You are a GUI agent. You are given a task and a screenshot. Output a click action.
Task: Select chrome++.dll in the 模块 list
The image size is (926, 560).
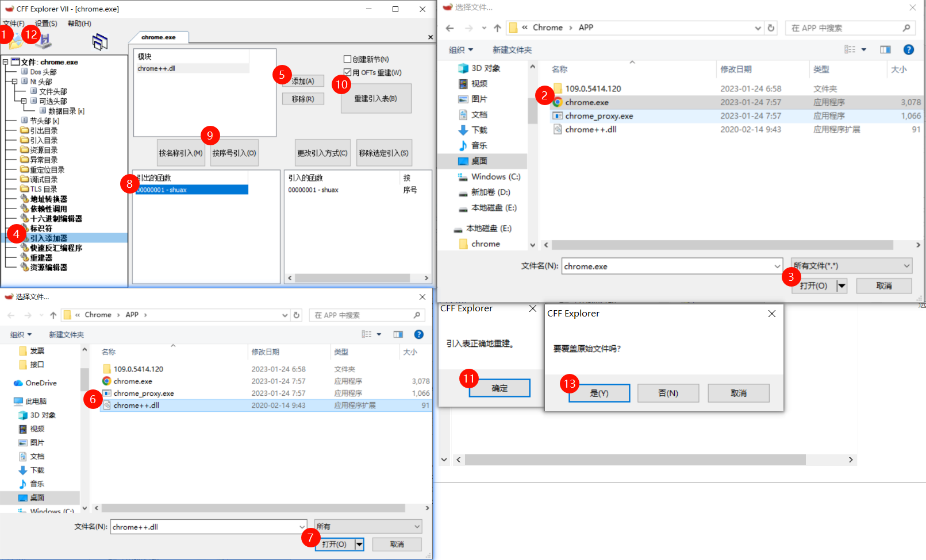coord(193,68)
